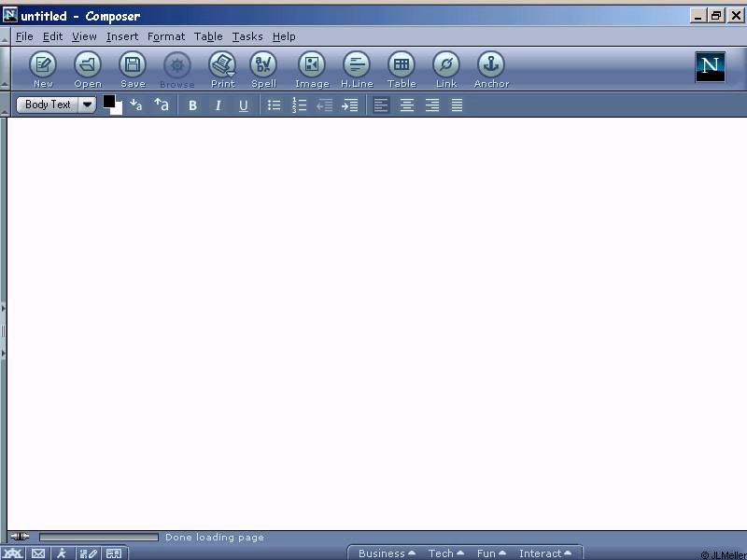The image size is (747, 560).
Task: Click the page loading progress bar
Action: 99,538
